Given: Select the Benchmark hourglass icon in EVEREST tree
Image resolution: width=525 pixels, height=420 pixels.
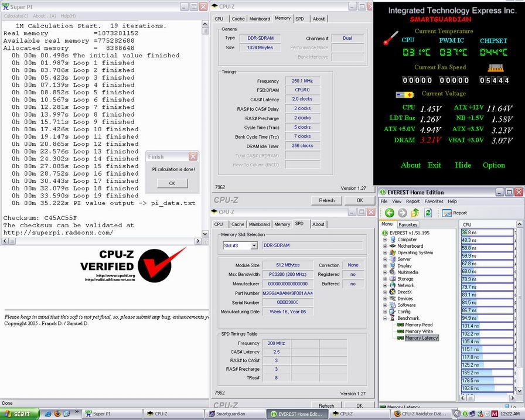Looking at the screenshot, I should point(393,318).
